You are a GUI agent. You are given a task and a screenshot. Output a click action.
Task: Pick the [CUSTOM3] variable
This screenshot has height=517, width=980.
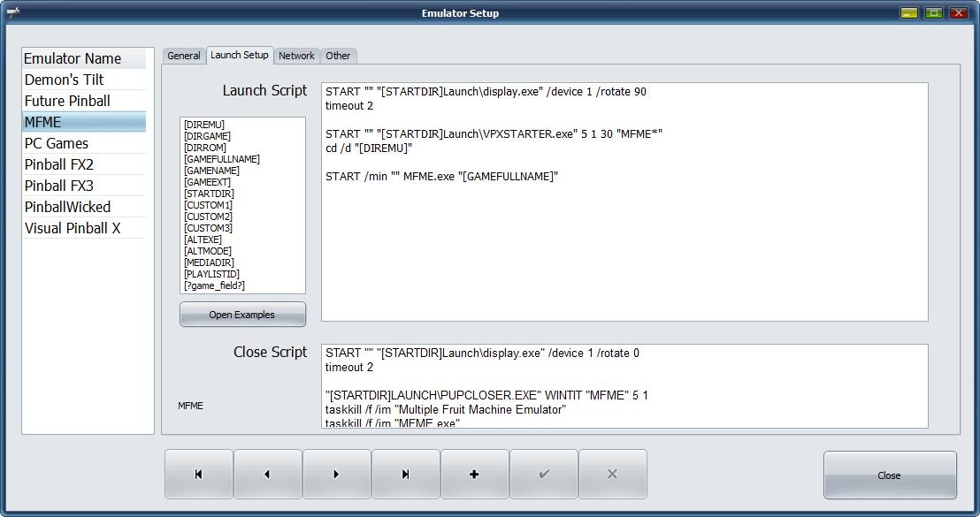point(208,229)
